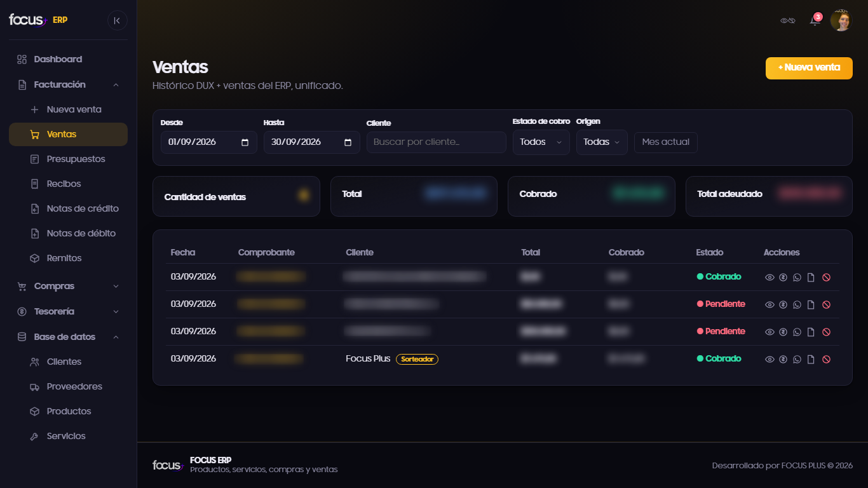The width and height of the screenshot is (868, 488).
Task: Click the Desde date field
Action: point(208,142)
